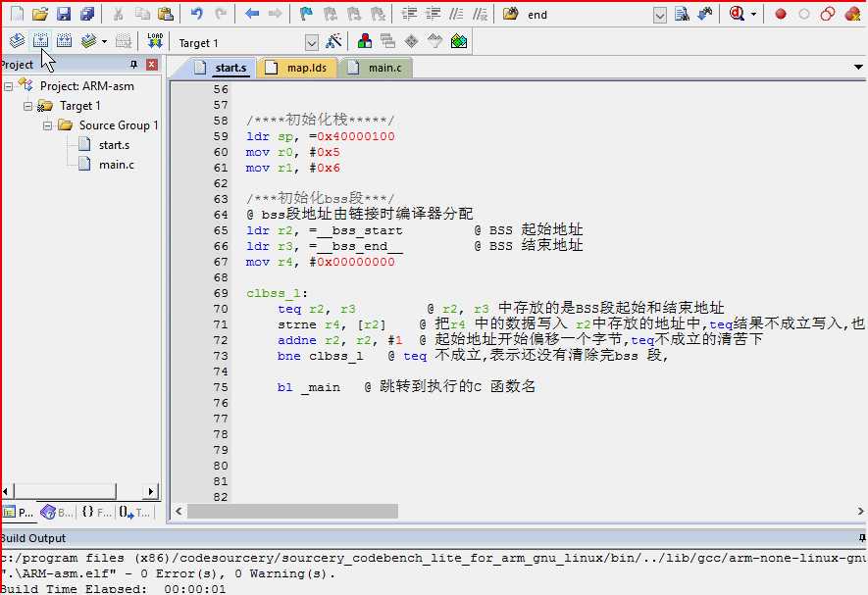The image size is (868, 595).
Task: Save the current file
Action: [x=64, y=14]
